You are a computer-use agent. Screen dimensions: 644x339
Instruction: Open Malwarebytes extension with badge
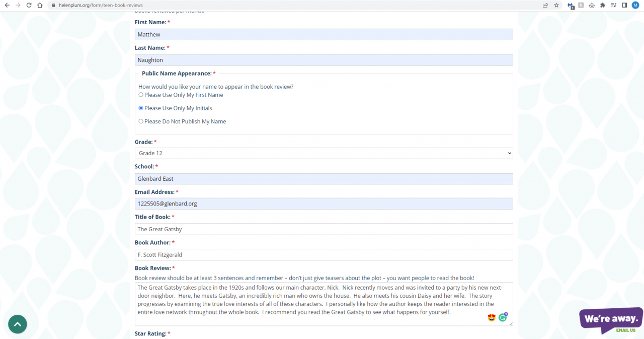(x=571, y=6)
